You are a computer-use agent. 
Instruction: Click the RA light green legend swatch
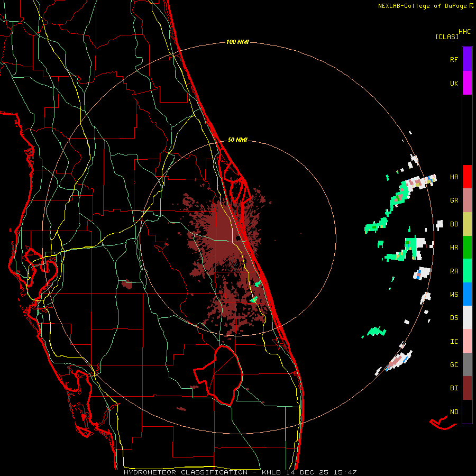point(467,271)
